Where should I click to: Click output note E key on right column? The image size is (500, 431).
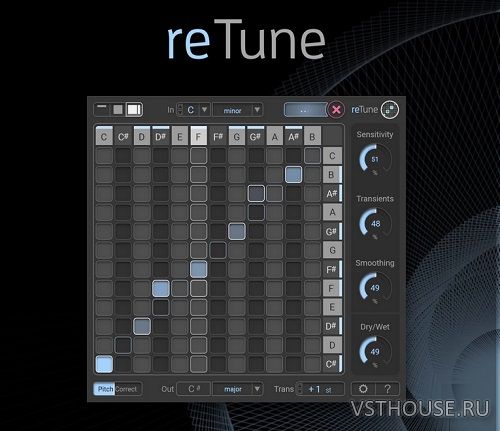pyautogui.click(x=332, y=307)
